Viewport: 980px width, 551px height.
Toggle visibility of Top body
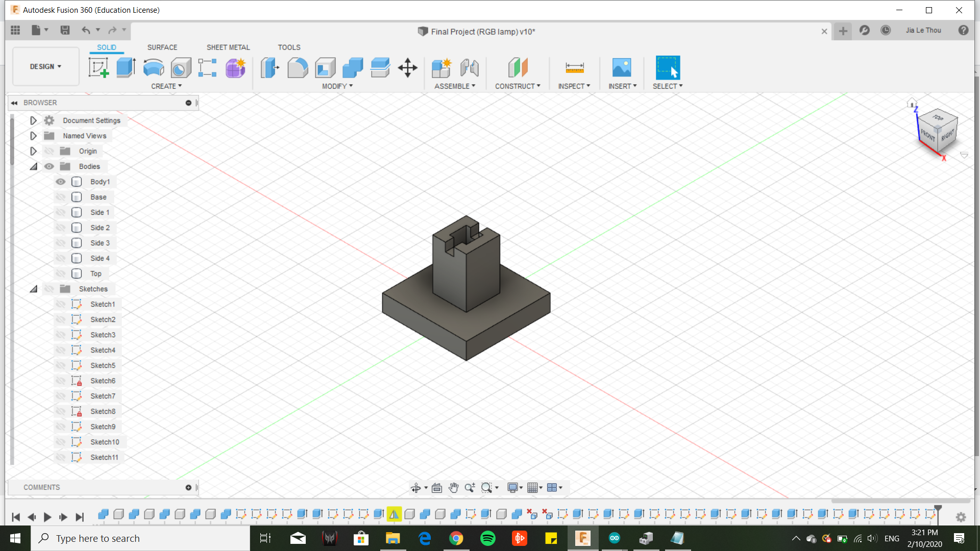(61, 273)
